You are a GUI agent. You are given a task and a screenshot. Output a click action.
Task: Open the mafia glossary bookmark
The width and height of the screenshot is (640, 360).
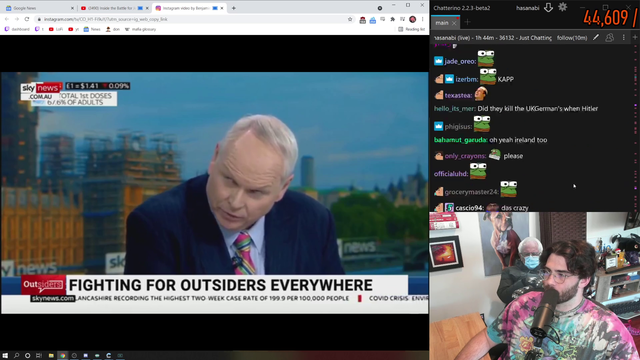[140, 29]
